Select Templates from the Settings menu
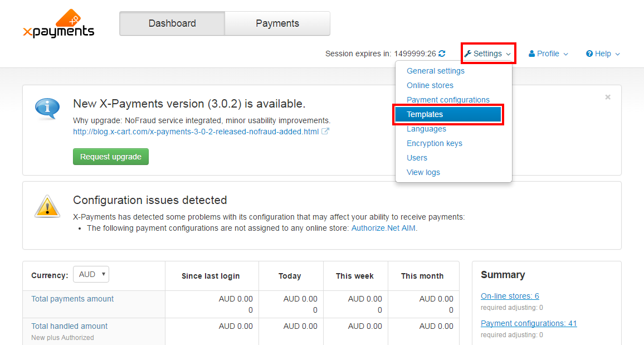Image resolution: width=644 pixels, height=345 pixels. [x=448, y=114]
